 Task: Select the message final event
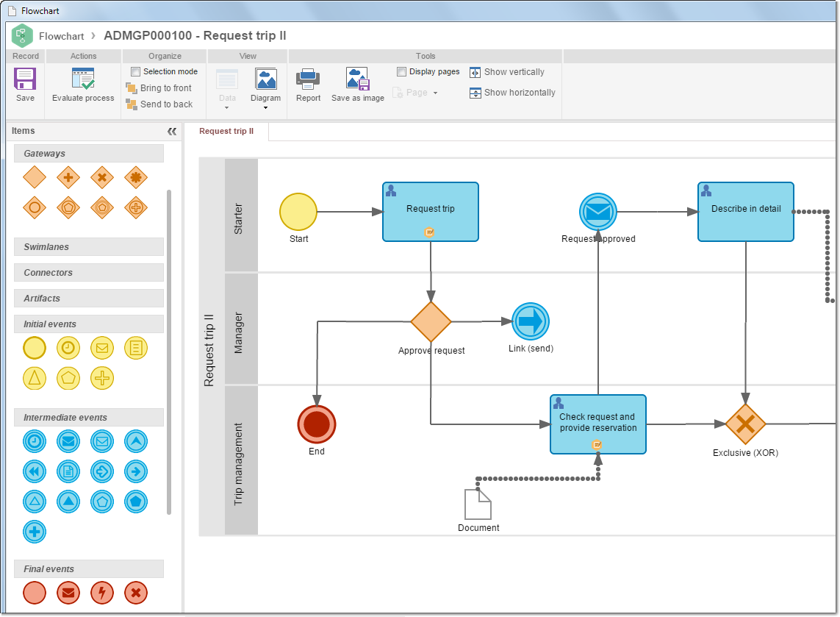[x=68, y=593]
